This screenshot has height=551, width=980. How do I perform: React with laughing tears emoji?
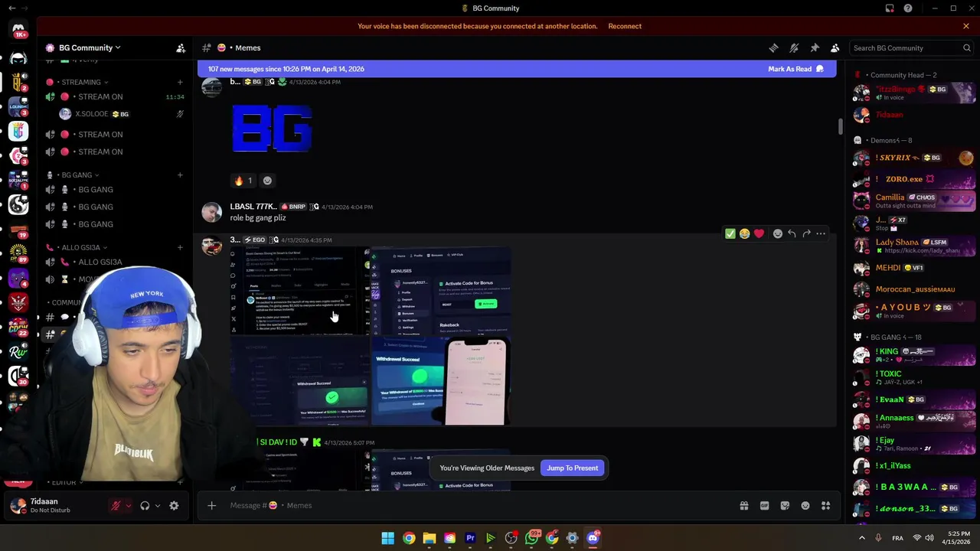744,233
